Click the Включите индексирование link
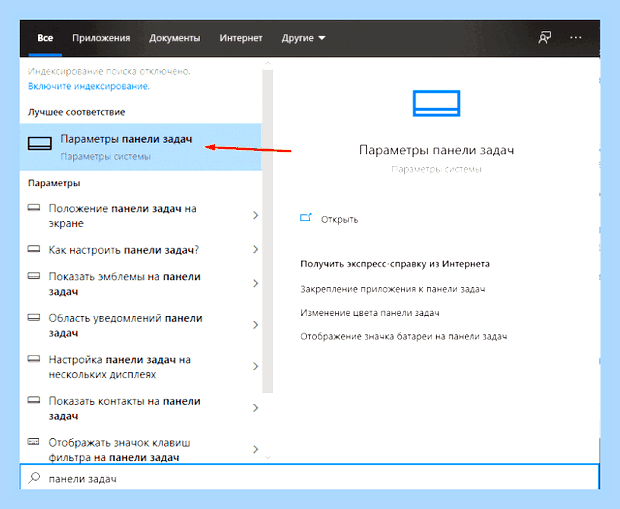This screenshot has height=509, width=620. 89,86
